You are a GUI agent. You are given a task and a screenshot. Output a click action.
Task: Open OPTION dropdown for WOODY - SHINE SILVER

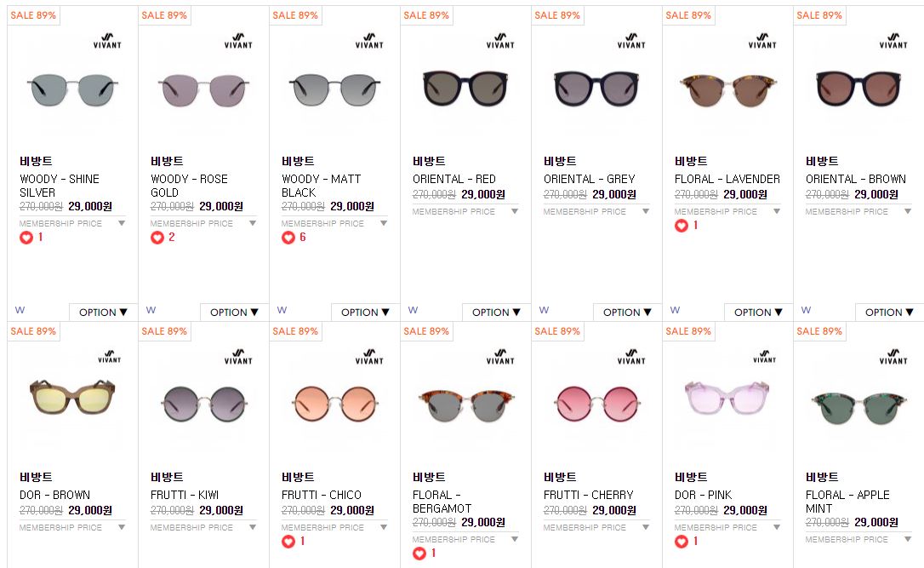[x=103, y=312]
